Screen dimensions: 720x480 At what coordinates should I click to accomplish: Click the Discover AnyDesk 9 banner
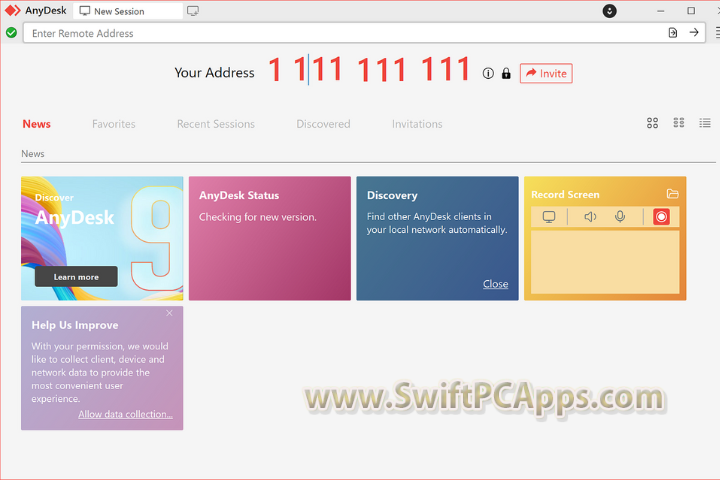coord(102,238)
